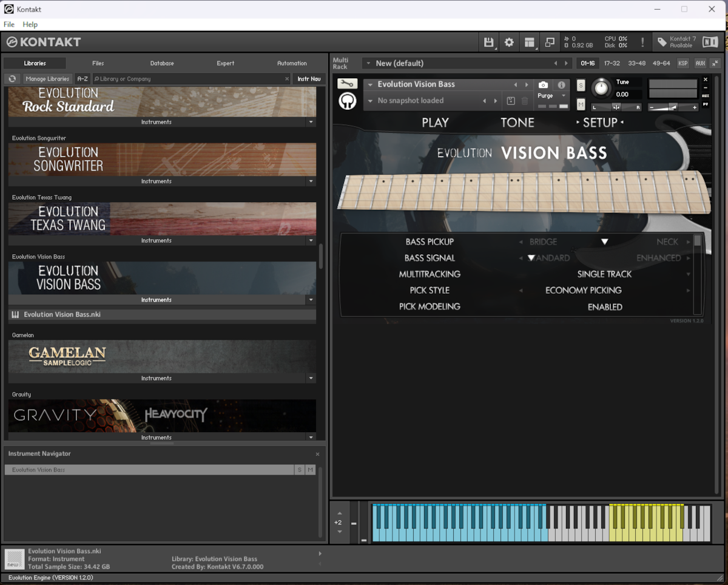Open the Help menu
Screen dimensions: 728x585
point(30,24)
